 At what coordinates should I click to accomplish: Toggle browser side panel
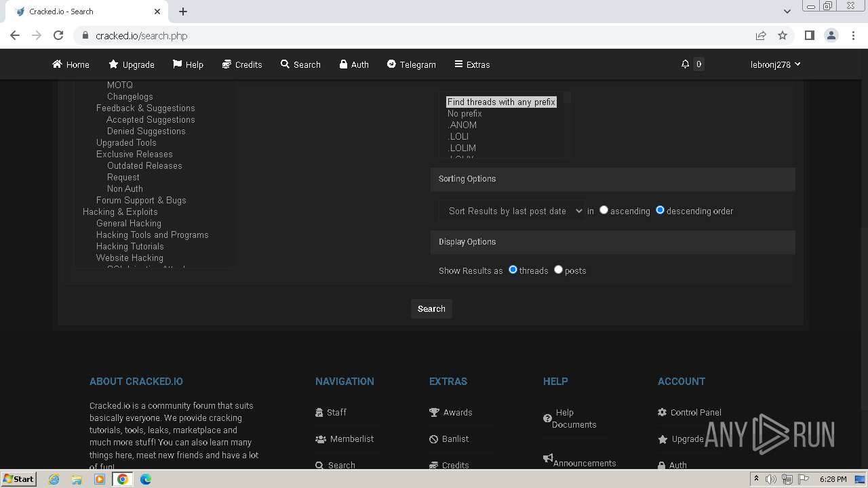pos(809,35)
